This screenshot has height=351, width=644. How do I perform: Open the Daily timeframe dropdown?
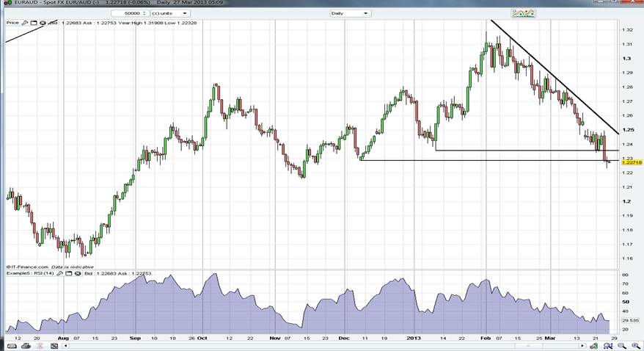[351, 13]
